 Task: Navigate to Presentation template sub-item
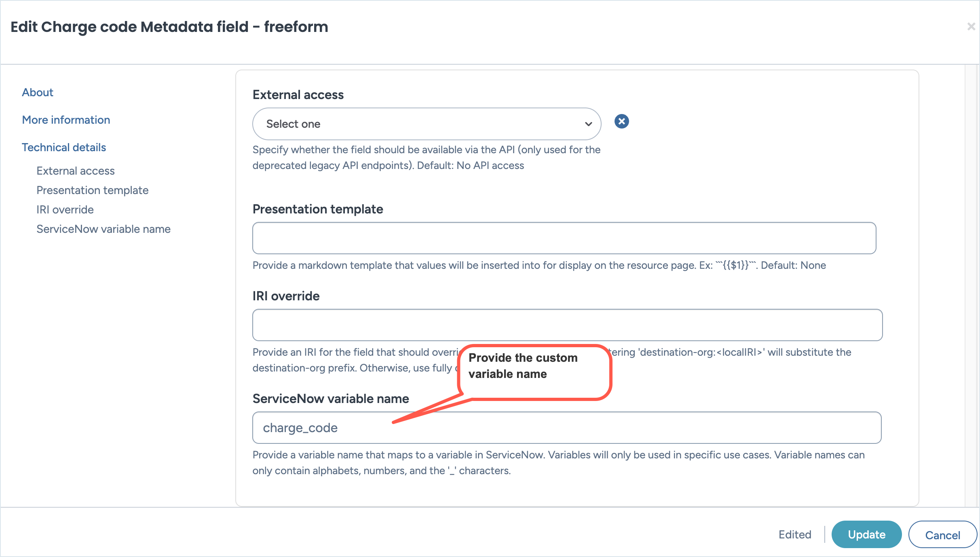pyautogui.click(x=92, y=190)
